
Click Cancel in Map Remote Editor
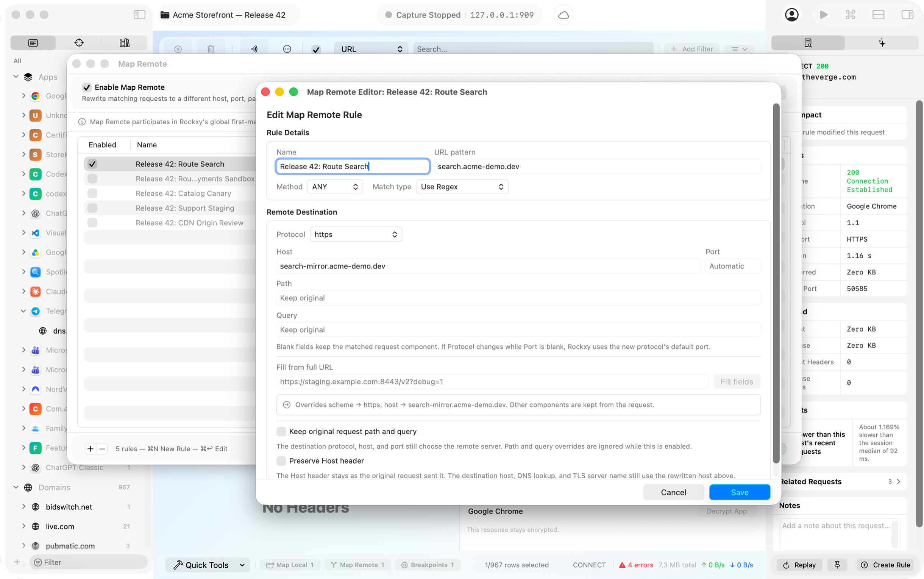click(673, 492)
